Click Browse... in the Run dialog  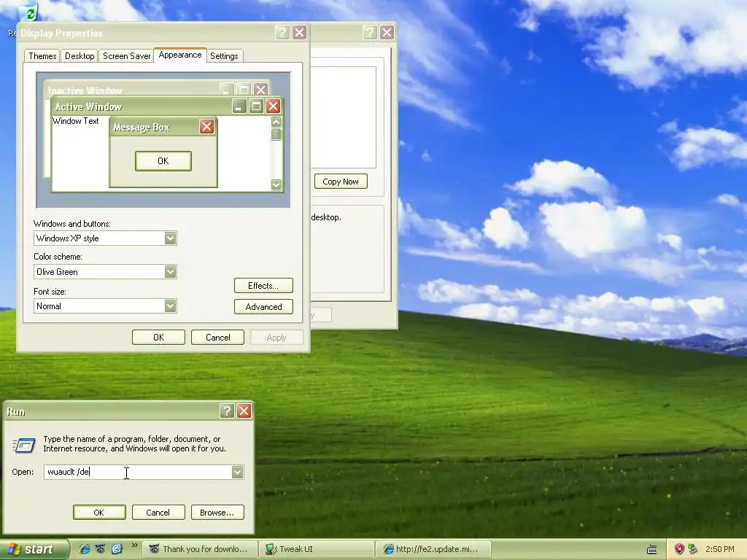[x=217, y=513]
